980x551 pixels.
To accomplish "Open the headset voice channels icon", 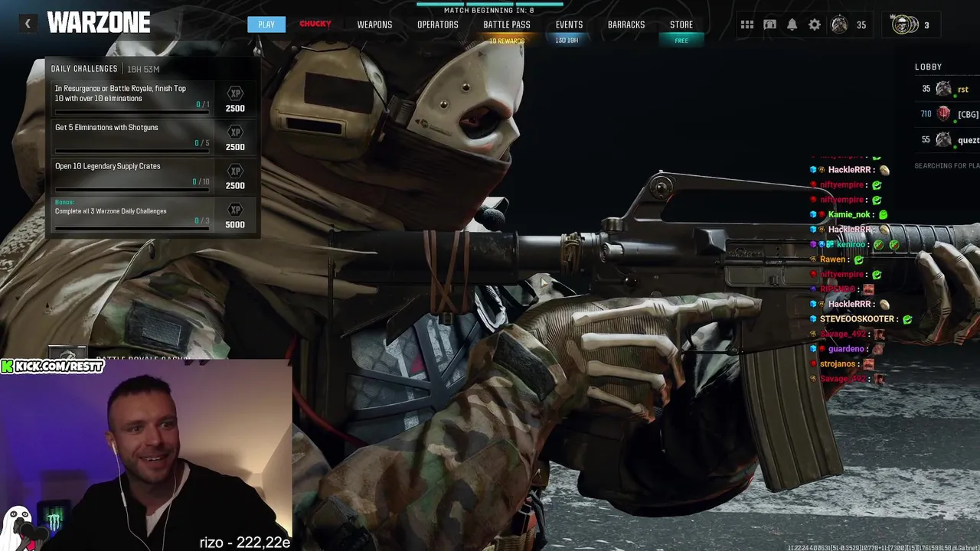I will click(x=769, y=24).
